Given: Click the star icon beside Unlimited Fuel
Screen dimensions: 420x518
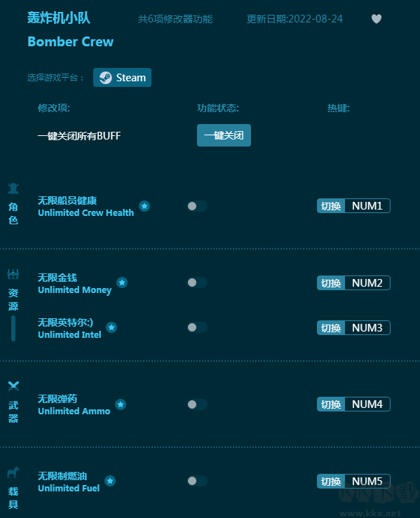Looking at the screenshot, I should coord(110,481).
